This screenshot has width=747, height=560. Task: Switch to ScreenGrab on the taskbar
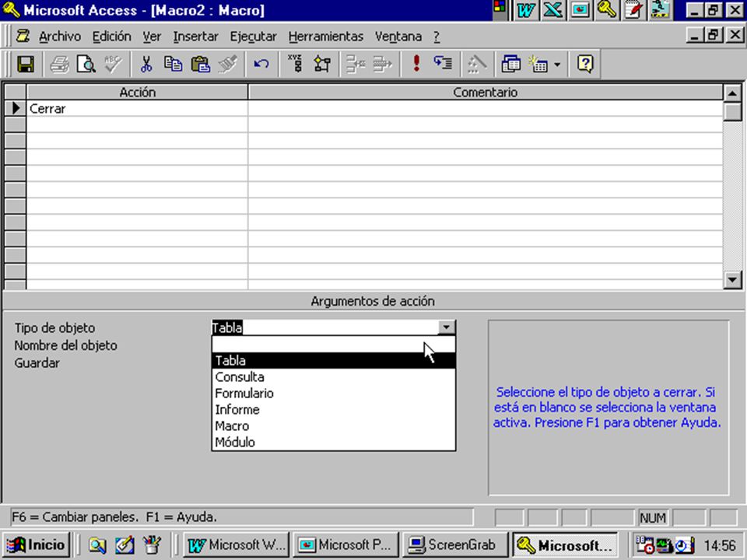[454, 544]
